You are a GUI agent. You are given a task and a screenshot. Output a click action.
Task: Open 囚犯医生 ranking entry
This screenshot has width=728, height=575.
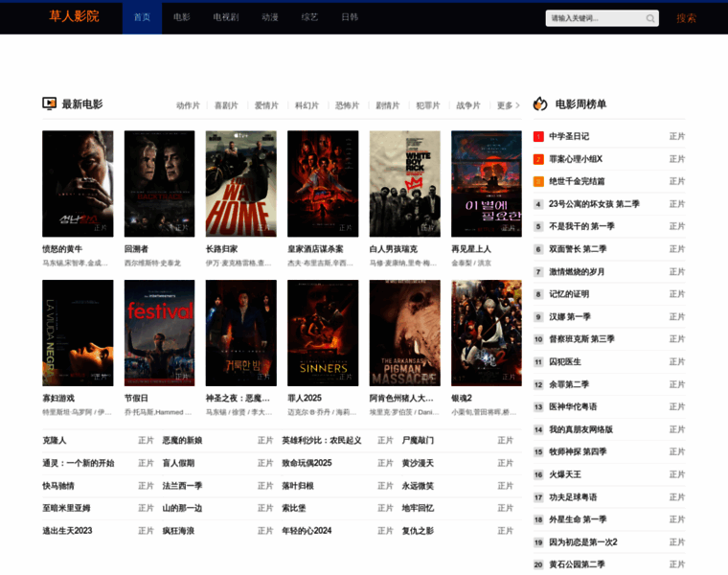click(x=565, y=362)
